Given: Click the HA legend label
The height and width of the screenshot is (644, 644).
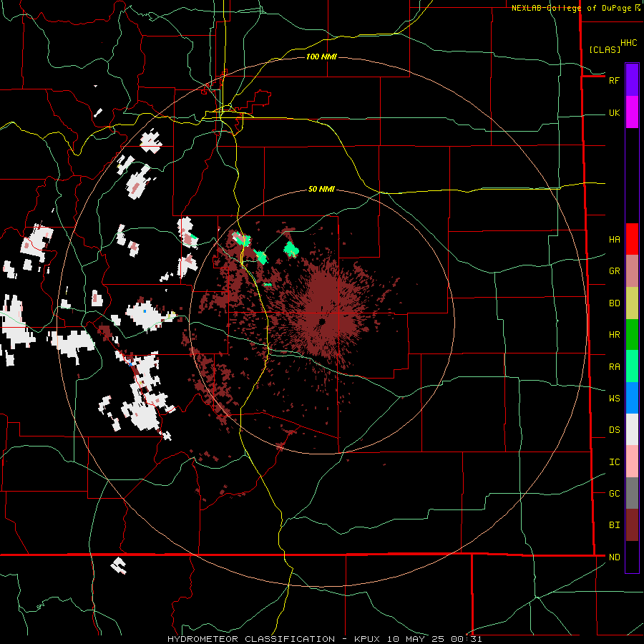Looking at the screenshot, I should pos(614,239).
